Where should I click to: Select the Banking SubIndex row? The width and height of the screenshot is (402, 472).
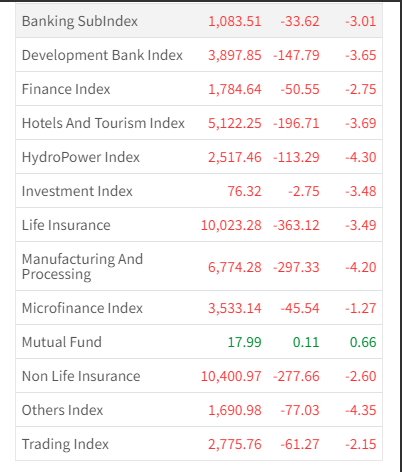click(x=199, y=21)
